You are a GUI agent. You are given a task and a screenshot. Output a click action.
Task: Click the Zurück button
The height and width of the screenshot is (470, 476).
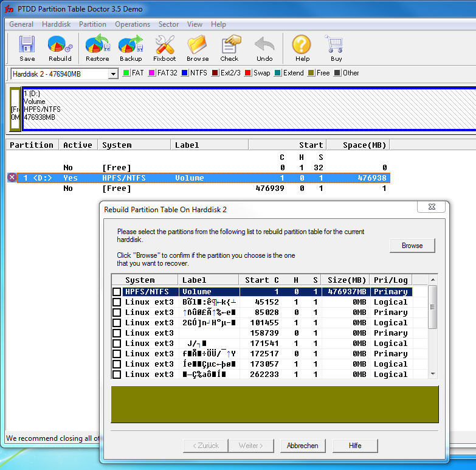coord(205,446)
